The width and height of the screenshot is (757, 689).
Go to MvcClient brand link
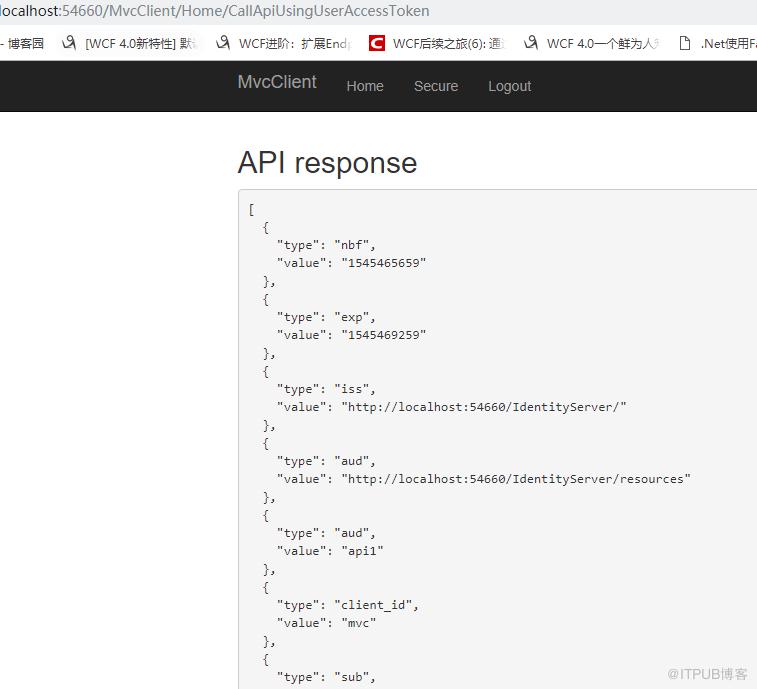pyautogui.click(x=277, y=82)
